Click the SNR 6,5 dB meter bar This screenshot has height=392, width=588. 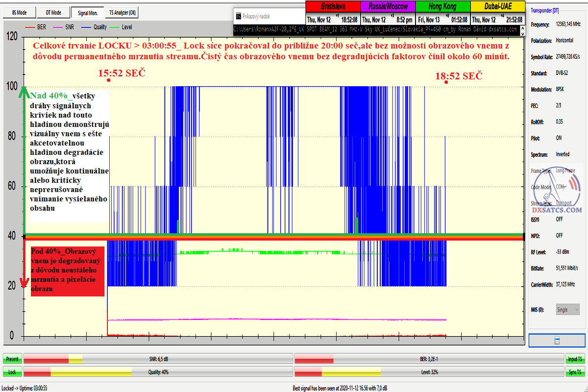tap(158, 359)
